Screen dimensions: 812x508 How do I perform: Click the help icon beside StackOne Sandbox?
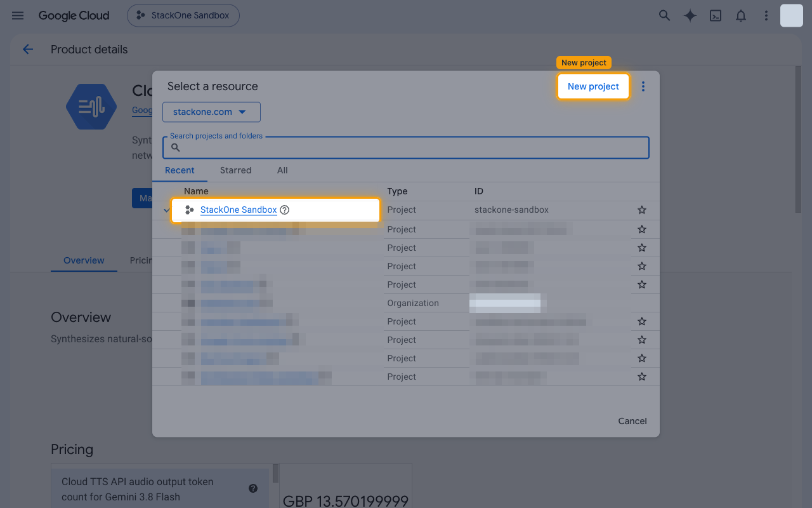(x=284, y=210)
